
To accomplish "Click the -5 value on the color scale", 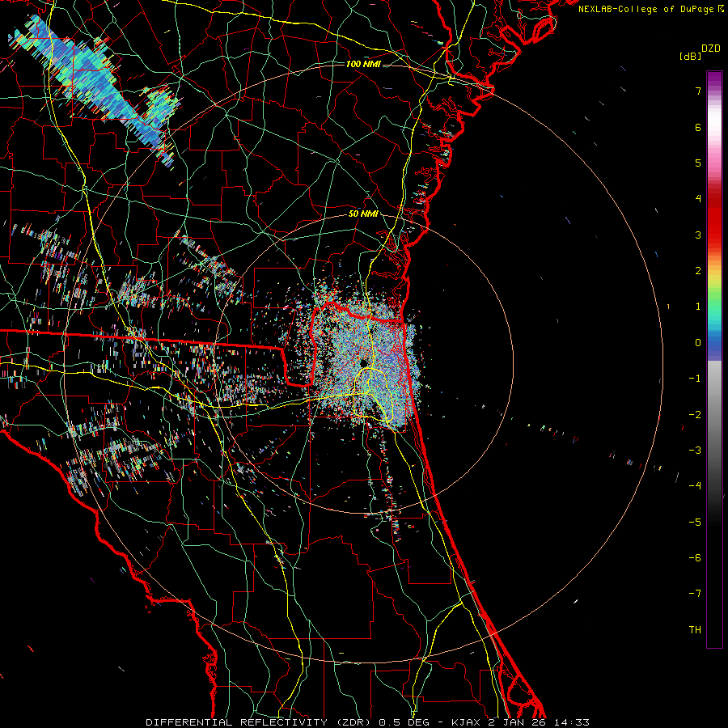I will tap(695, 523).
